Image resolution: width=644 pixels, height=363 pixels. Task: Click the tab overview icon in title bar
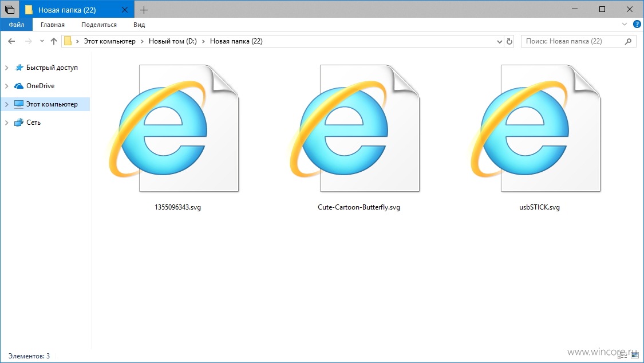(x=10, y=9)
